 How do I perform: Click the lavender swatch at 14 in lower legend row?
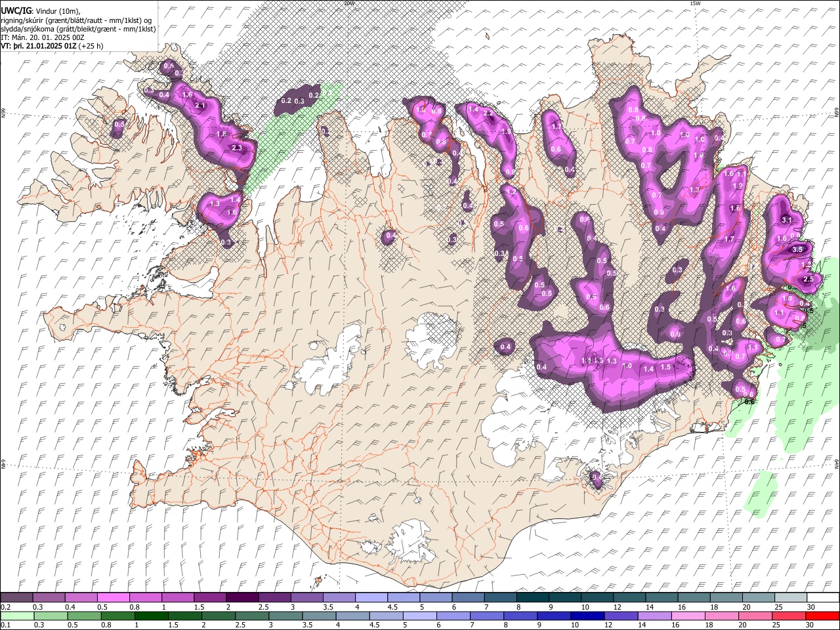655,616
